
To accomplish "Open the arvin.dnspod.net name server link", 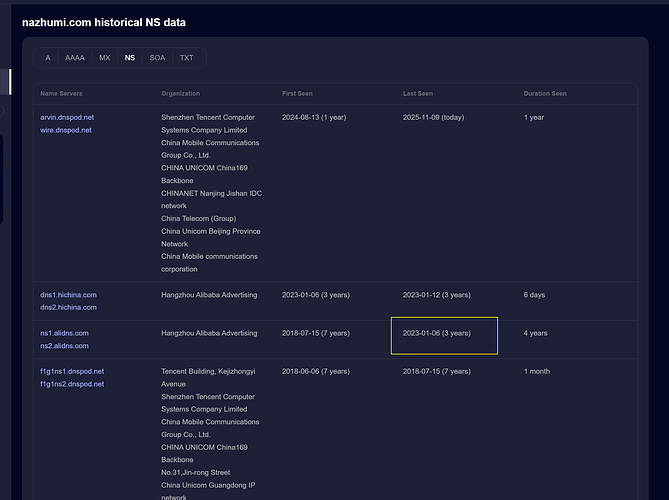I will (x=67, y=117).
